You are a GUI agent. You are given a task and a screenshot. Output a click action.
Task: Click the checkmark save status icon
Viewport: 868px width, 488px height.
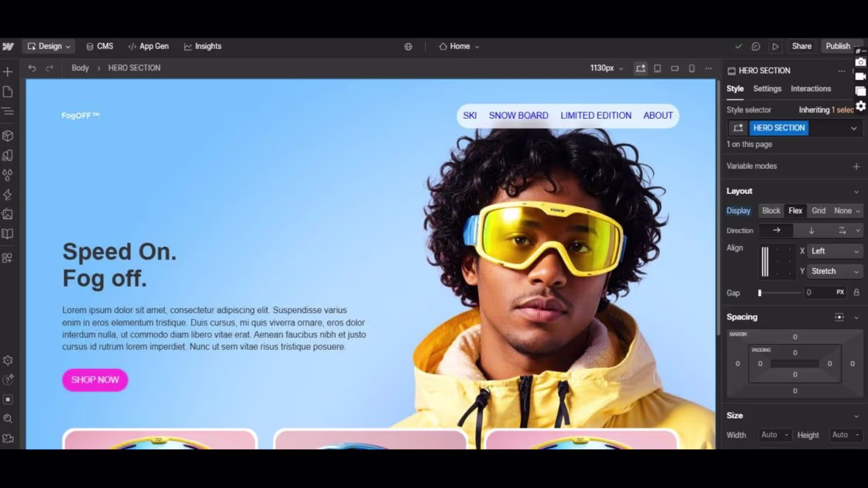[738, 46]
